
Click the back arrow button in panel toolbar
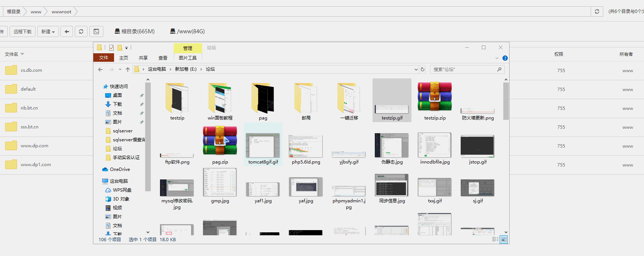pos(67,31)
